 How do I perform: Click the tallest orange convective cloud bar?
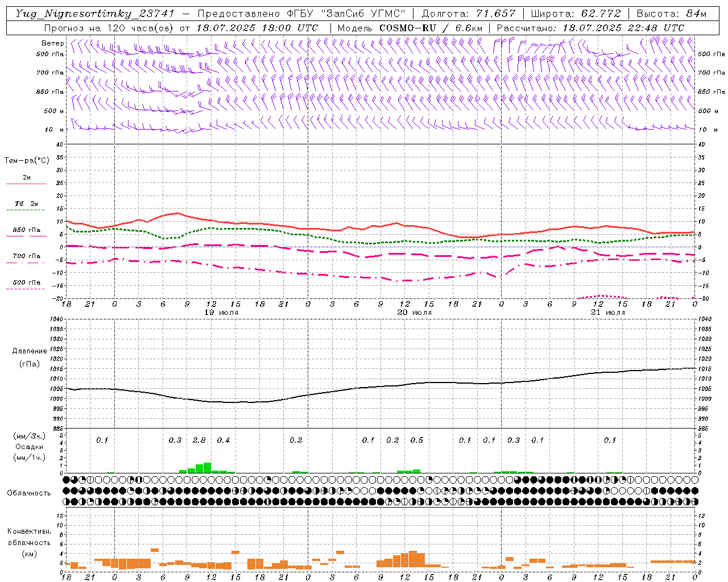pyautogui.click(x=413, y=559)
